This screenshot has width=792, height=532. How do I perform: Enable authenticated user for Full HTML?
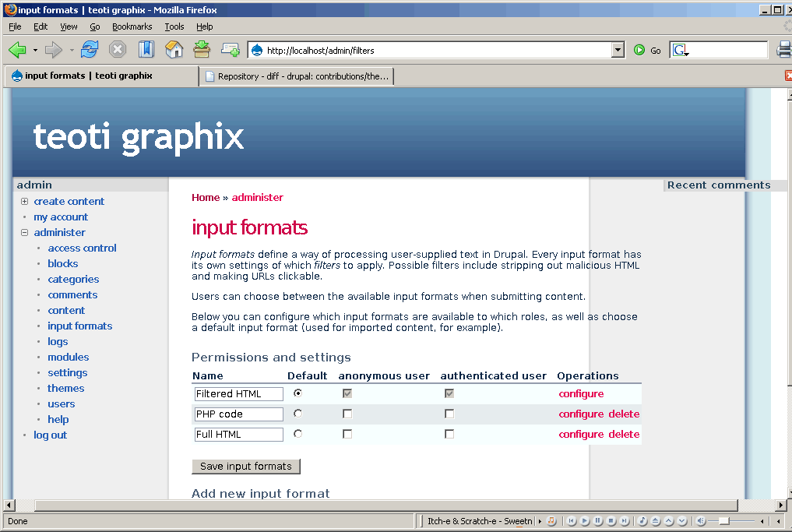449,434
